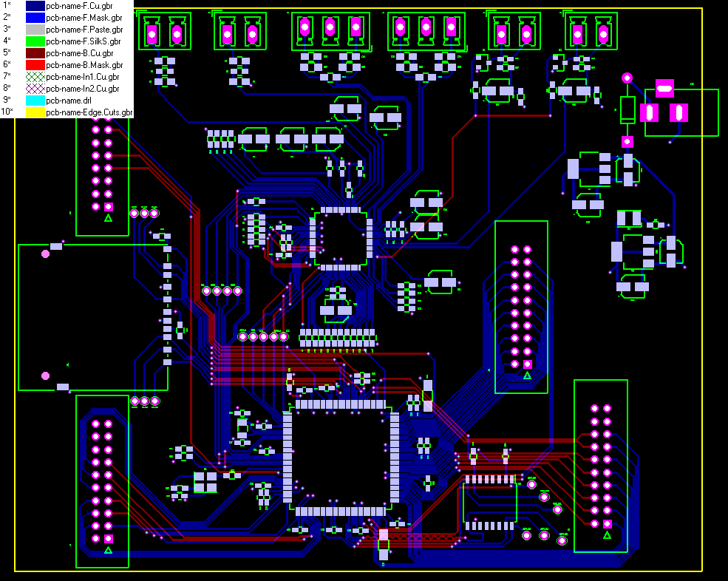Screen dimensions: 728x581
Task: Click the cyan drill file swatch
Action: [x=35, y=101]
